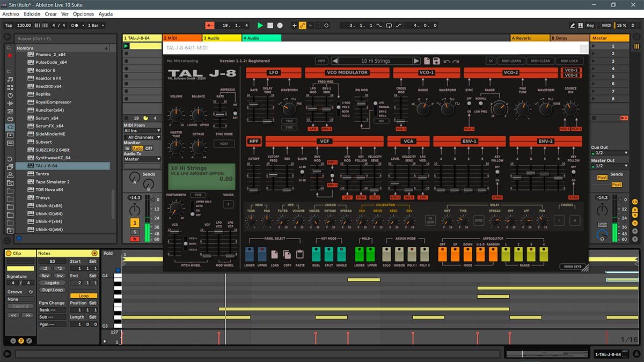Screen dimensions: 644x362
Task: Open MIDI From All Ins dropdown
Action: [x=142, y=130]
